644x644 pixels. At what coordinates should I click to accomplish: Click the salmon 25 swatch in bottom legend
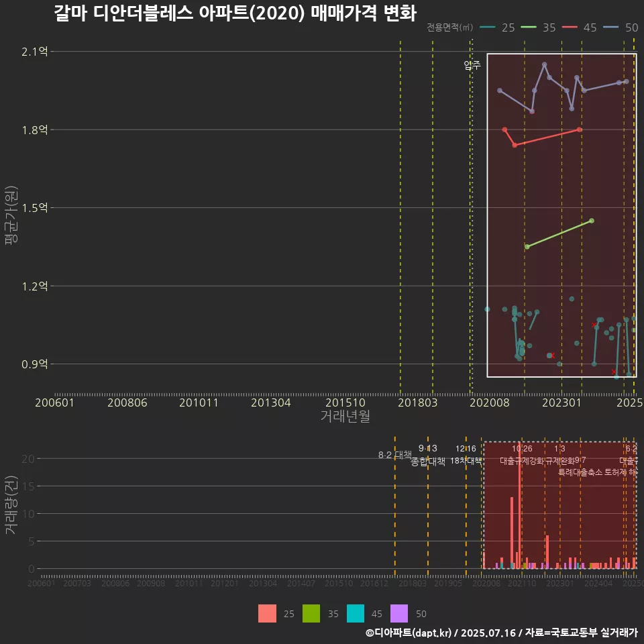(x=267, y=613)
